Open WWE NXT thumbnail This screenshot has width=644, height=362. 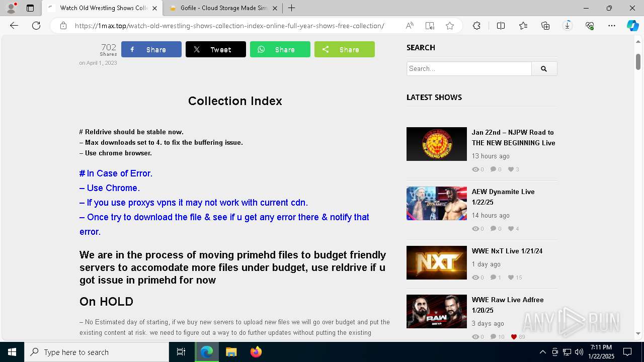tap(437, 262)
